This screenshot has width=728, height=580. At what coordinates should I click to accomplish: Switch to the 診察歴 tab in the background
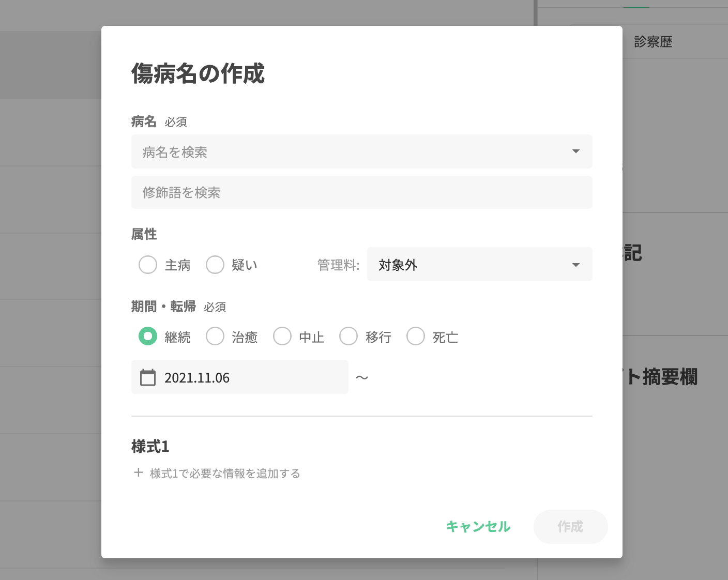point(653,42)
